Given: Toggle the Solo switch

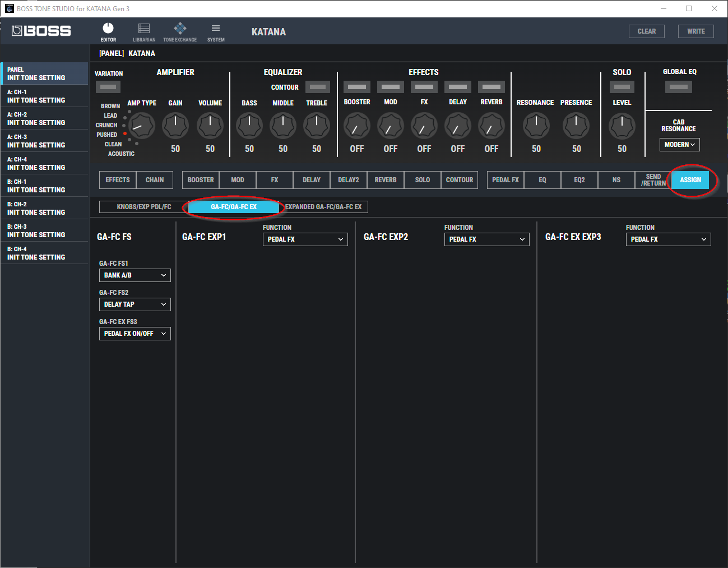Looking at the screenshot, I should [622, 87].
